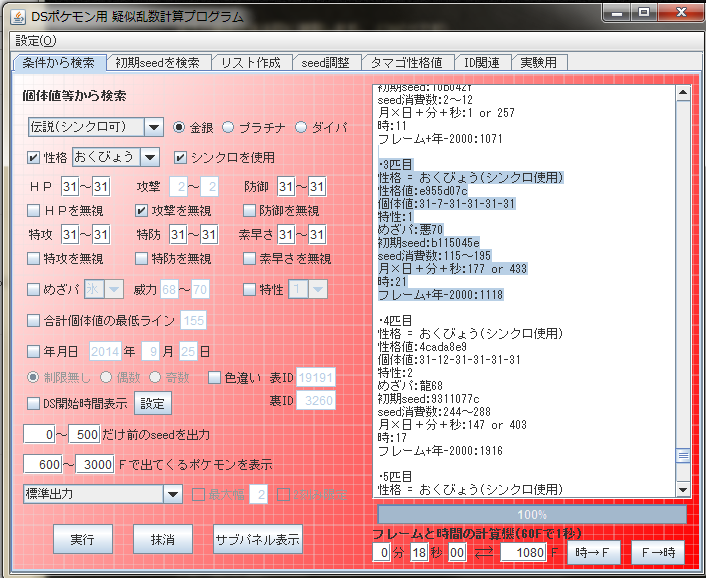This screenshot has height=578, width=706.
Task: Check the 年月日 checkbox
Action: coord(33,351)
